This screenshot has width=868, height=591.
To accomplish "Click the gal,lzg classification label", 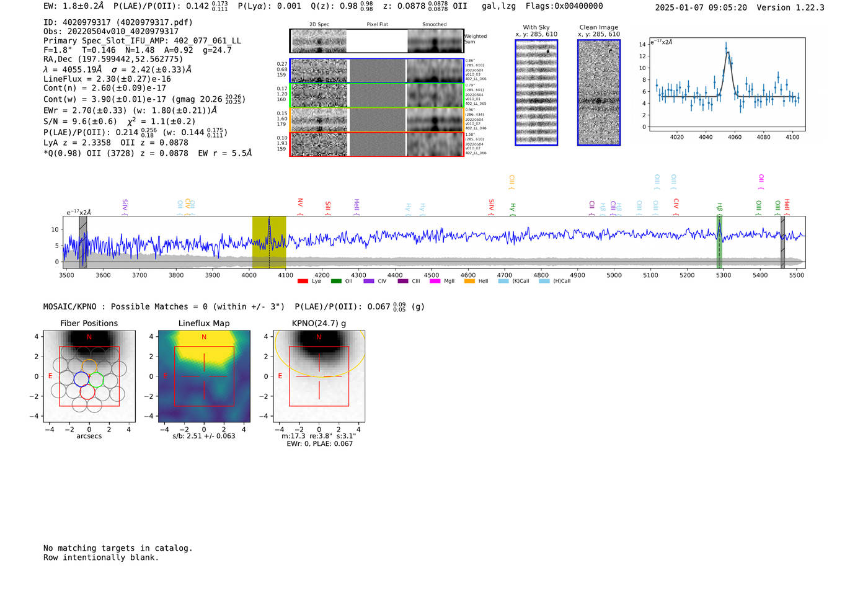I will (x=499, y=6).
